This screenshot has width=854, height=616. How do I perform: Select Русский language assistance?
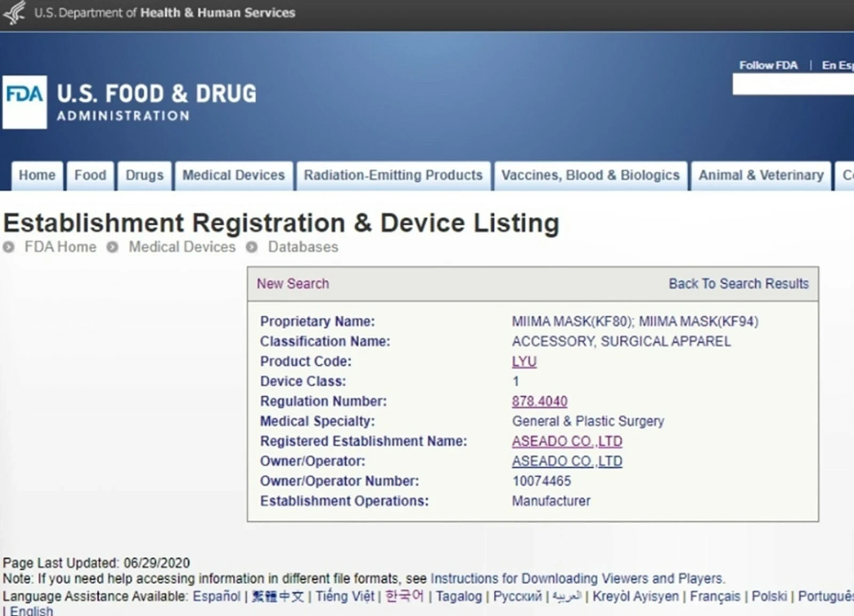coord(517,596)
